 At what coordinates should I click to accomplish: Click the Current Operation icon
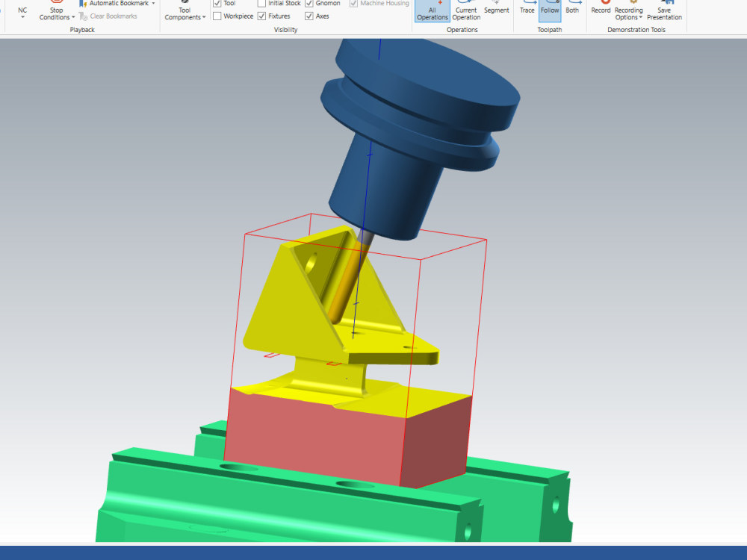point(465,10)
